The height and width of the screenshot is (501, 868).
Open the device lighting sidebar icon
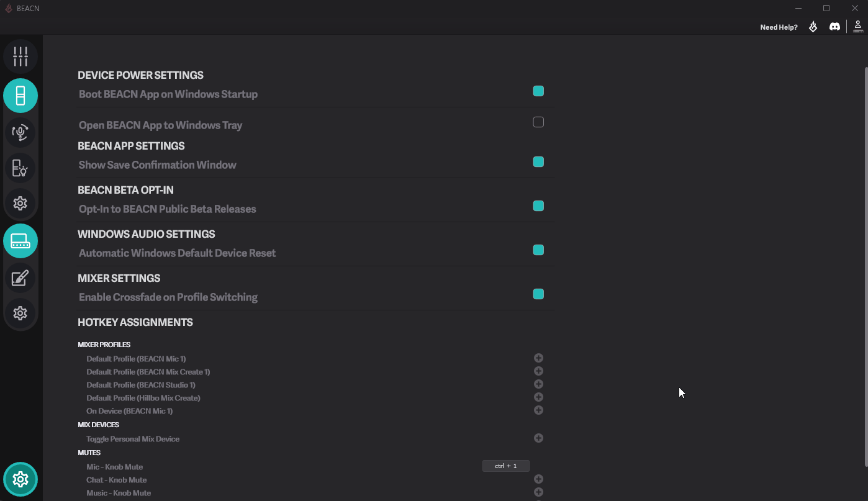[20, 168]
